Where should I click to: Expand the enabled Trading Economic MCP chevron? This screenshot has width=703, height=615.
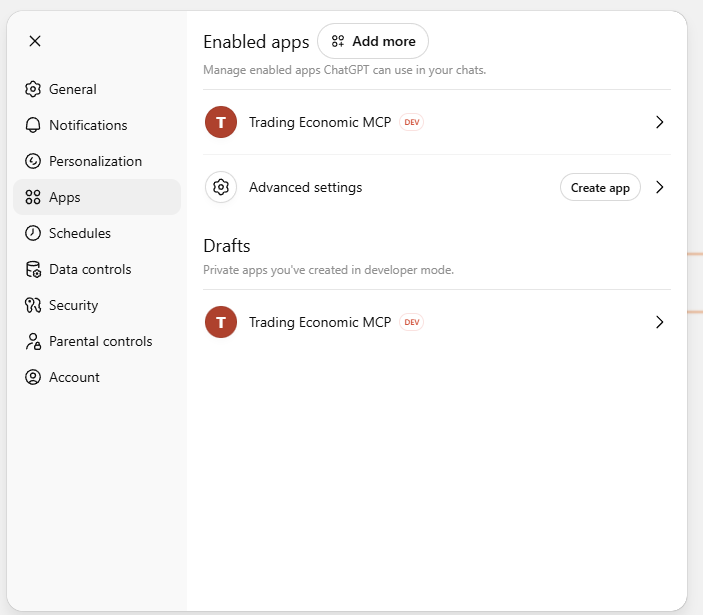660,122
